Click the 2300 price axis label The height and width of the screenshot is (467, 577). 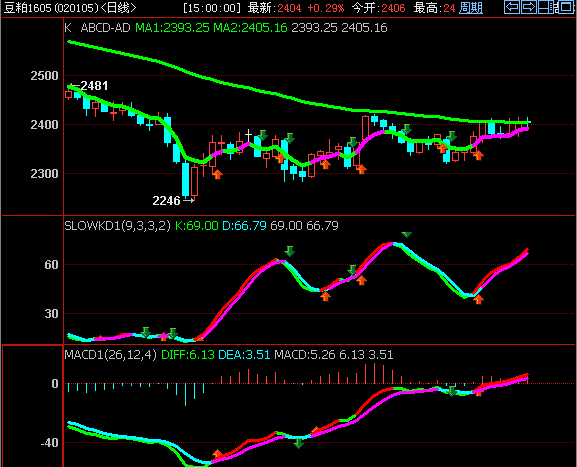click(x=44, y=174)
